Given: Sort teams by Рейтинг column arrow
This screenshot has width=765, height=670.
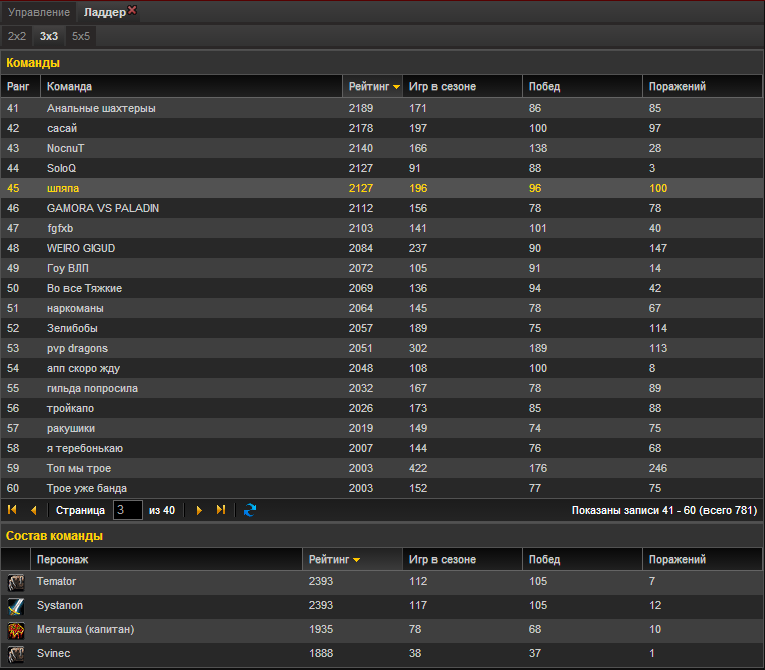Looking at the screenshot, I should [x=397, y=87].
